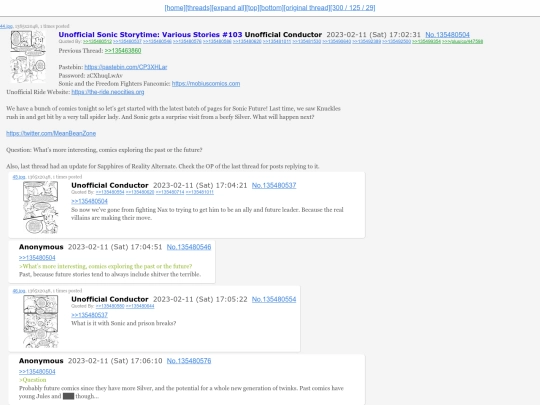Click OP text about Sonic Future pages
Image resolution: width=540 pixels, height=405 pixels.
(174, 113)
